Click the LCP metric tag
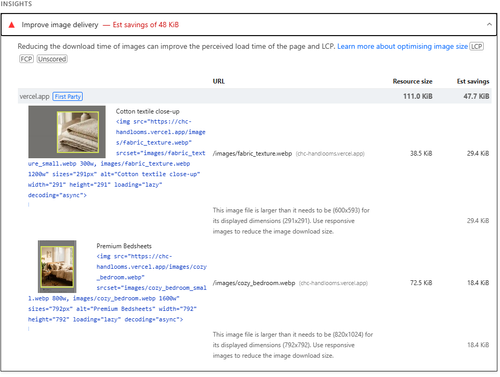The image size is (500, 377). 476,46
